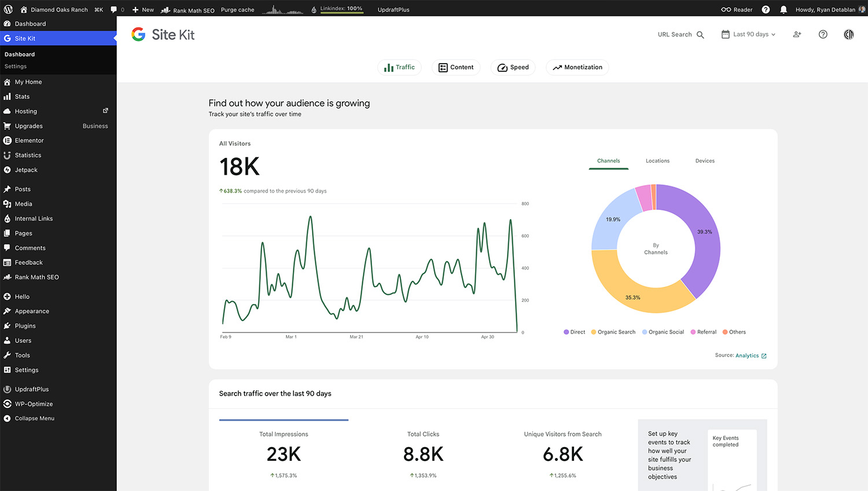The height and width of the screenshot is (491, 868).
Task: Click the admin bar stats sparkline graph
Action: click(282, 9)
